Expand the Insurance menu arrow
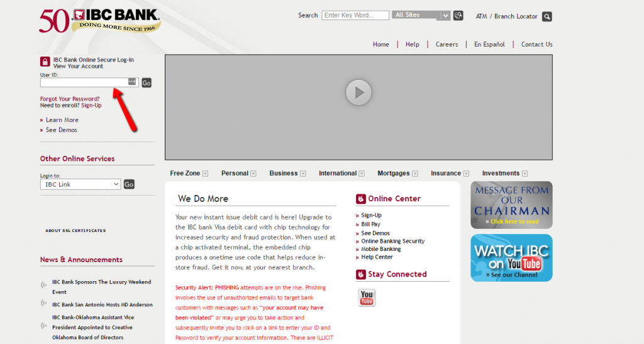Screen dimensions: 644x344 [x=466, y=174]
